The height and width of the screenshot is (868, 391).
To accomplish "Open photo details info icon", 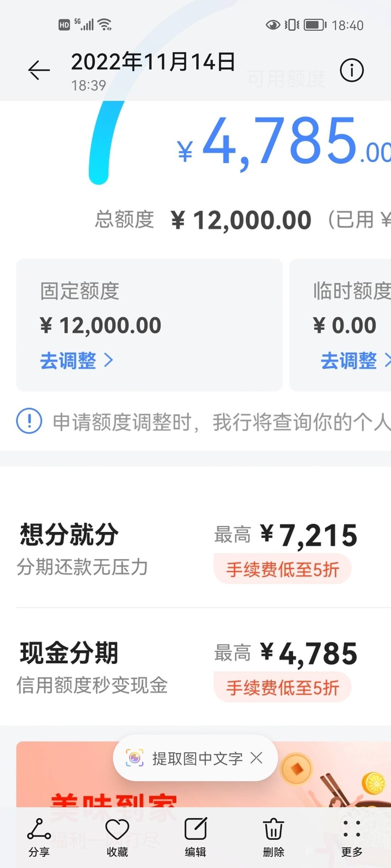I will coord(352,70).
